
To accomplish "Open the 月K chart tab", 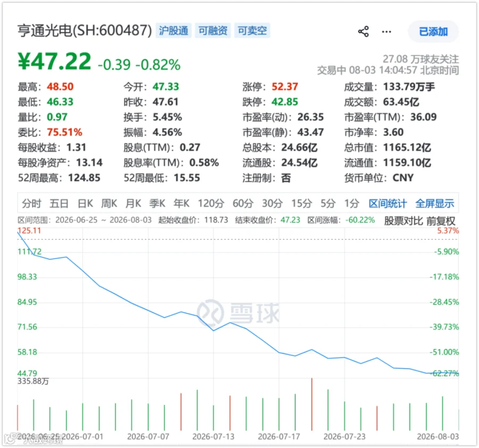I will coord(133,203).
